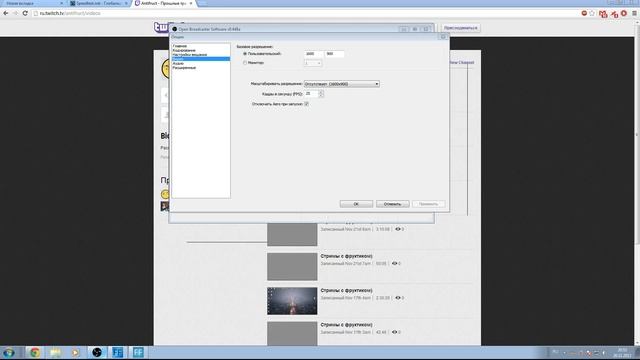The height and width of the screenshot is (360, 640).
Task: Click the Twitch logo
Action: tap(161, 27)
